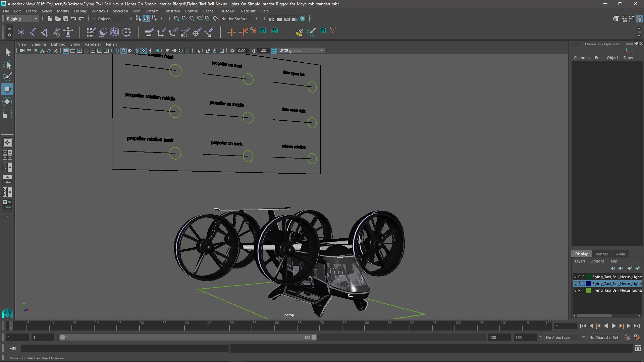Activate the Rotate tool in toolbox
644x362 pixels.
pos(7,102)
